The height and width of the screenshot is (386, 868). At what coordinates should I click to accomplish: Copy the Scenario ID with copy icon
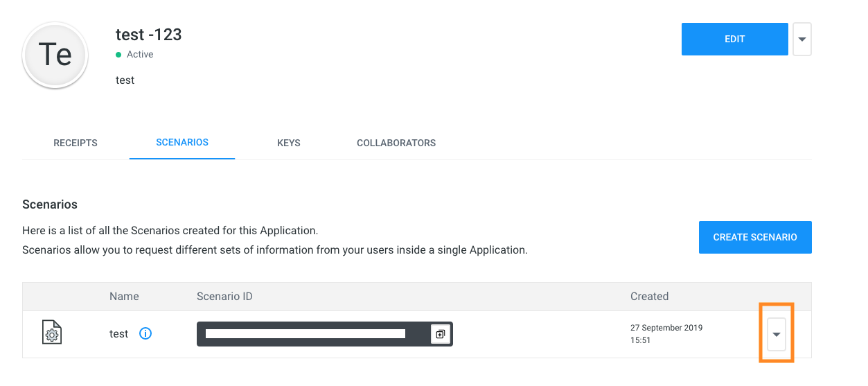440,334
